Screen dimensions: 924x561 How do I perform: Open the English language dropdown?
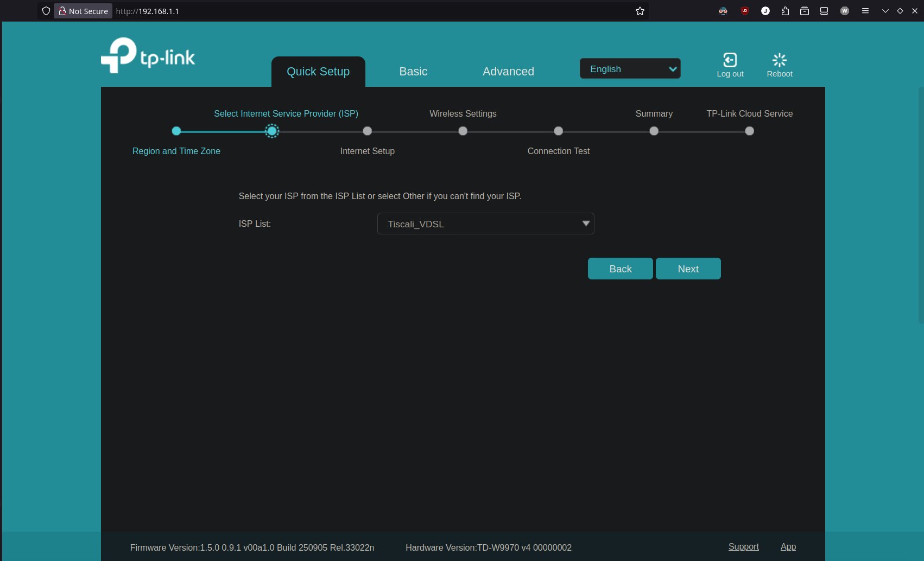[x=630, y=69]
